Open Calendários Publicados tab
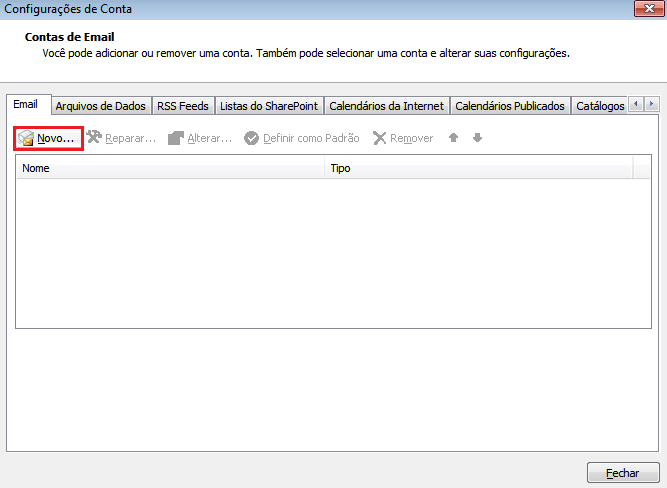The height and width of the screenshot is (488, 667). (510, 106)
